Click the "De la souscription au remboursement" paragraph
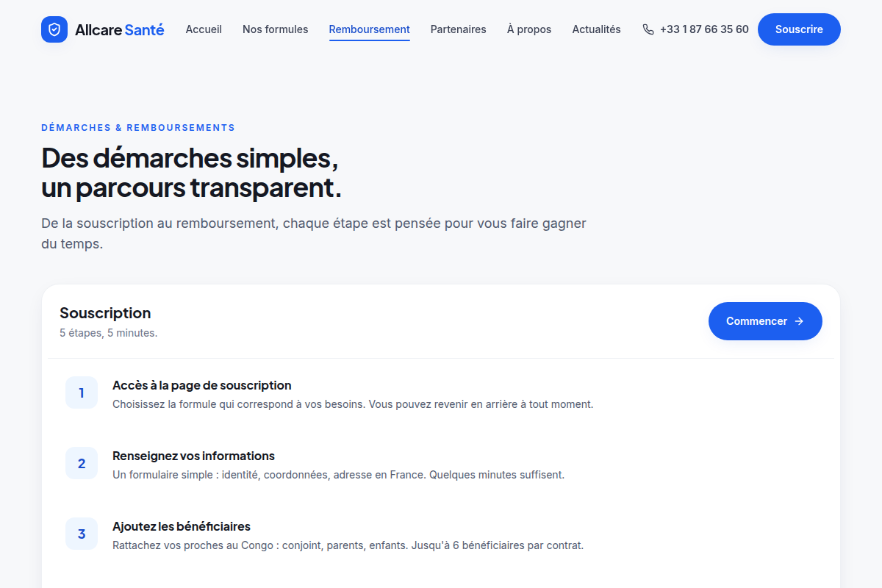 (x=314, y=233)
